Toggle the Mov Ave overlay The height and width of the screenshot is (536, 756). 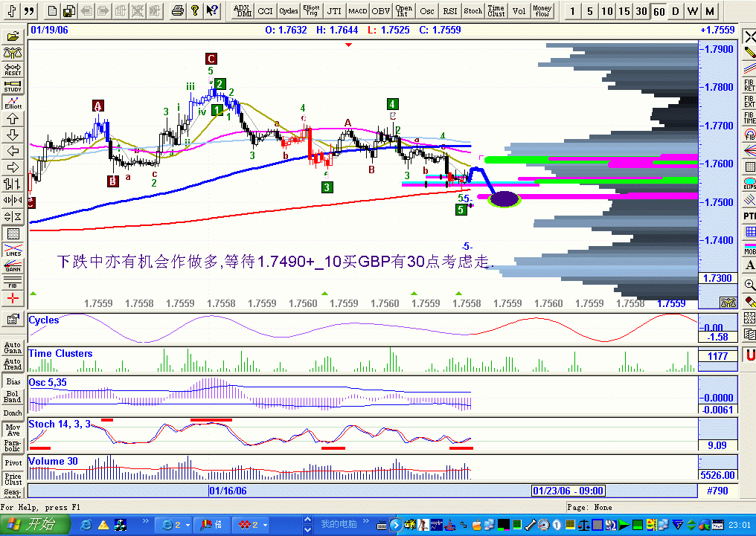pos(13,430)
